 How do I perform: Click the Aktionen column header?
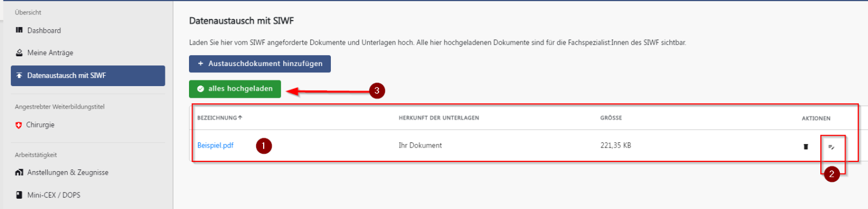point(816,118)
